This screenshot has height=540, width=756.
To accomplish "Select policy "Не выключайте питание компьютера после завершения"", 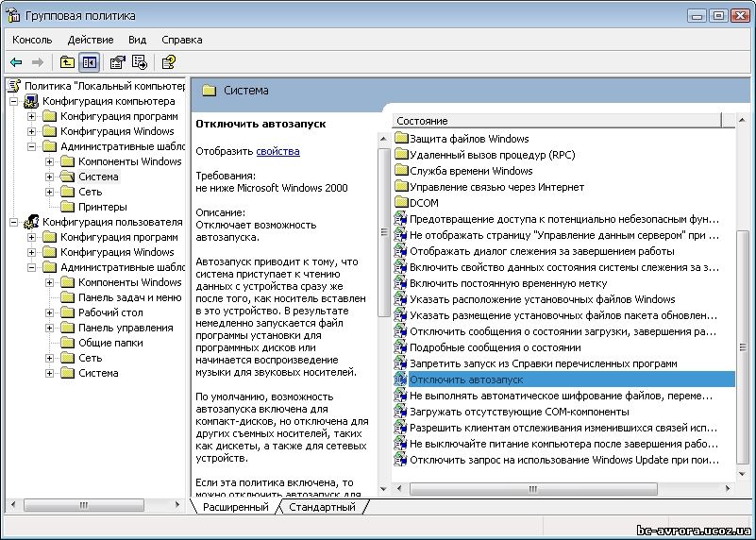I will pos(563,444).
